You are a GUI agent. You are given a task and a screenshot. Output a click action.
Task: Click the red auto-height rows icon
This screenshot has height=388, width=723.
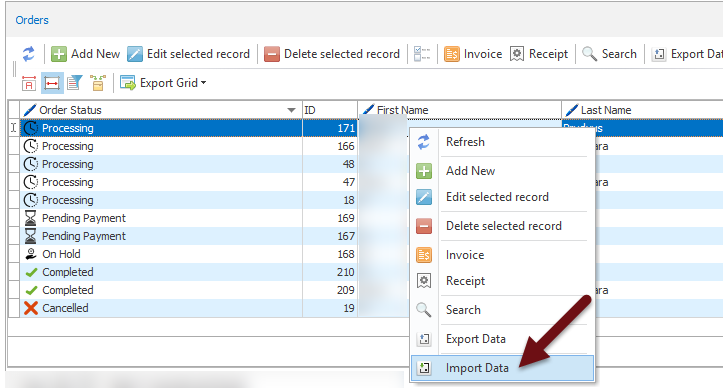(29, 83)
